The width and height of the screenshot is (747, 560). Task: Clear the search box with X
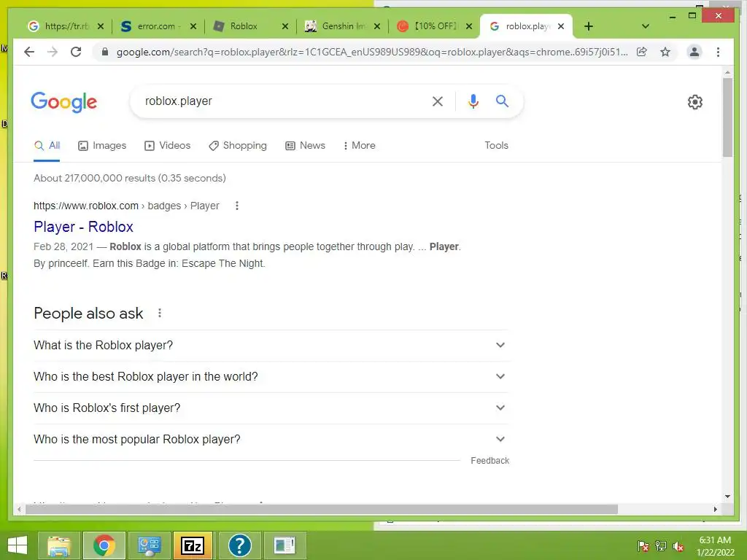pyautogui.click(x=438, y=101)
